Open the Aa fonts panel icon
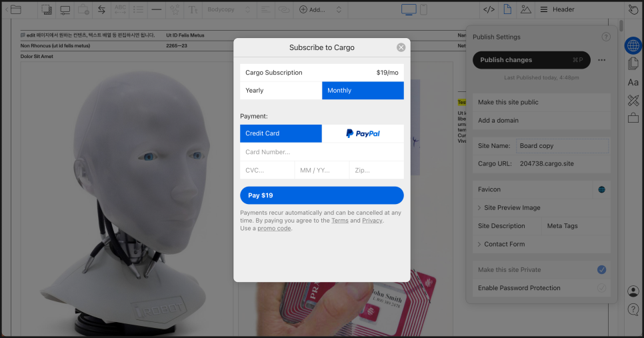Image resolution: width=644 pixels, height=338 pixels. point(633,83)
